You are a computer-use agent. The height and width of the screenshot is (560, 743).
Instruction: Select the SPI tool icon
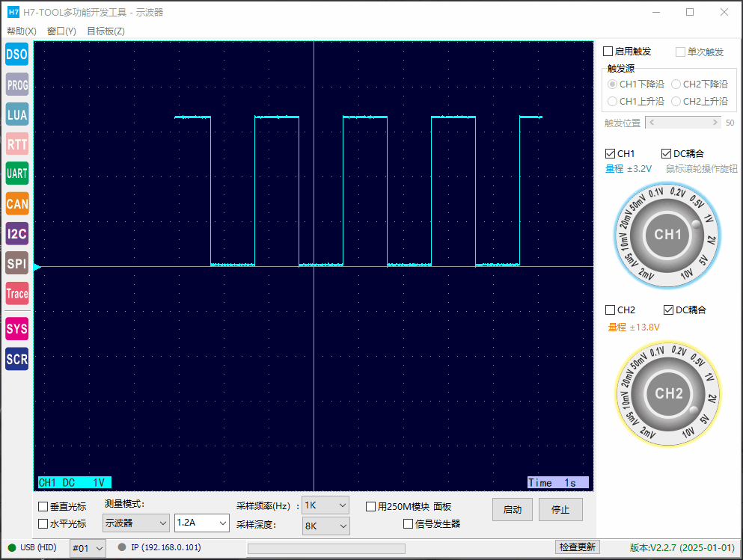pyautogui.click(x=17, y=263)
